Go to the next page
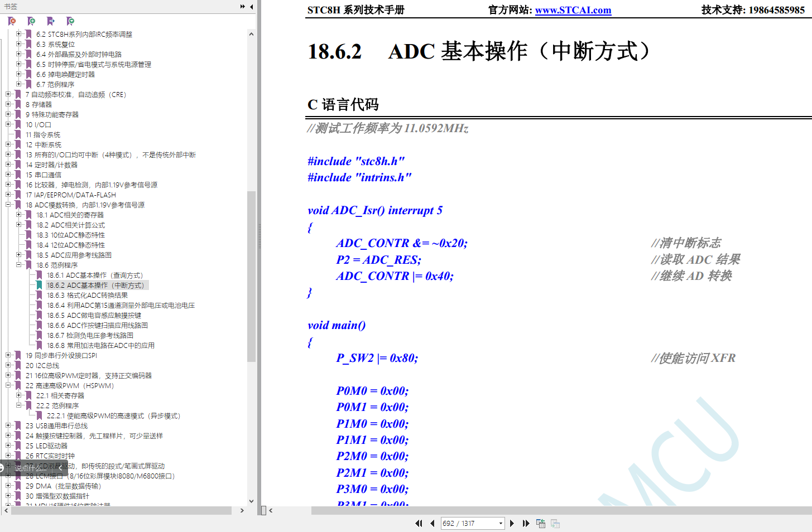The width and height of the screenshot is (812, 532). pos(512,523)
